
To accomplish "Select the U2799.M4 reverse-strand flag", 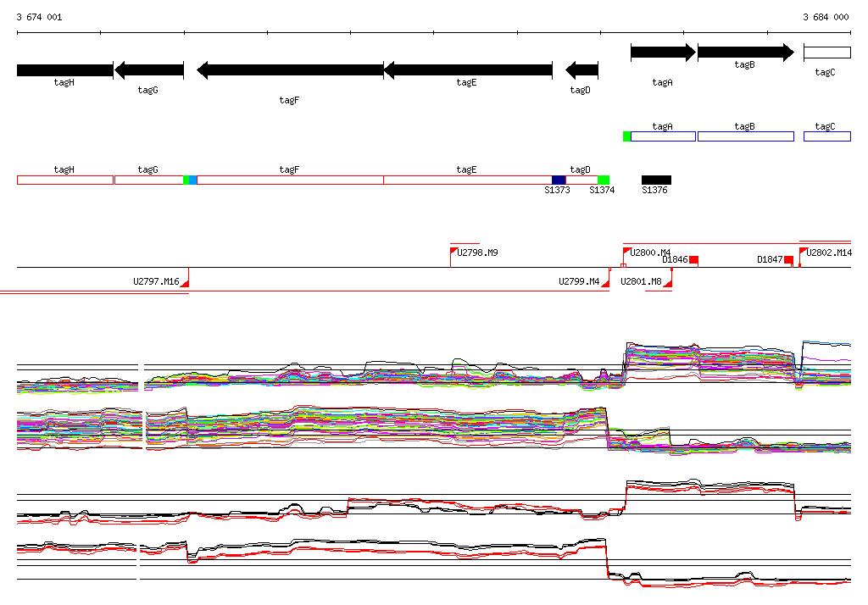I will tap(605, 283).
